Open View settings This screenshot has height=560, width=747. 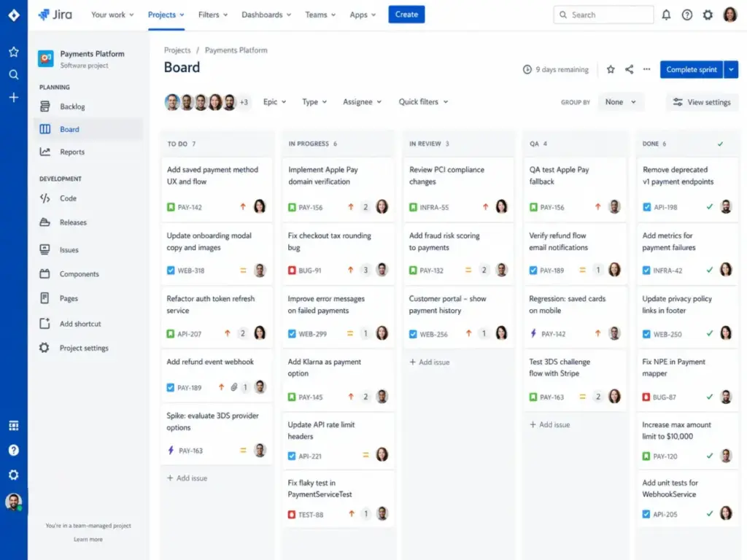pyautogui.click(x=702, y=102)
